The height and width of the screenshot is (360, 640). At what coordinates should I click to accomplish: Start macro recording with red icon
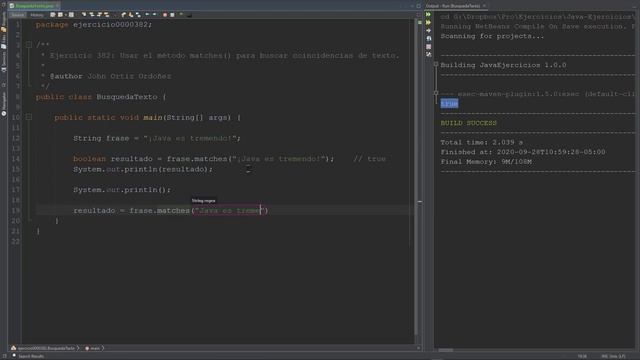click(x=165, y=15)
